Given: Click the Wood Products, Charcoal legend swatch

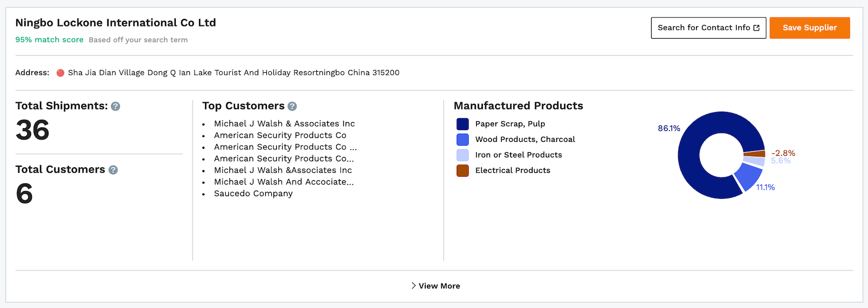Looking at the screenshot, I should click(x=463, y=140).
